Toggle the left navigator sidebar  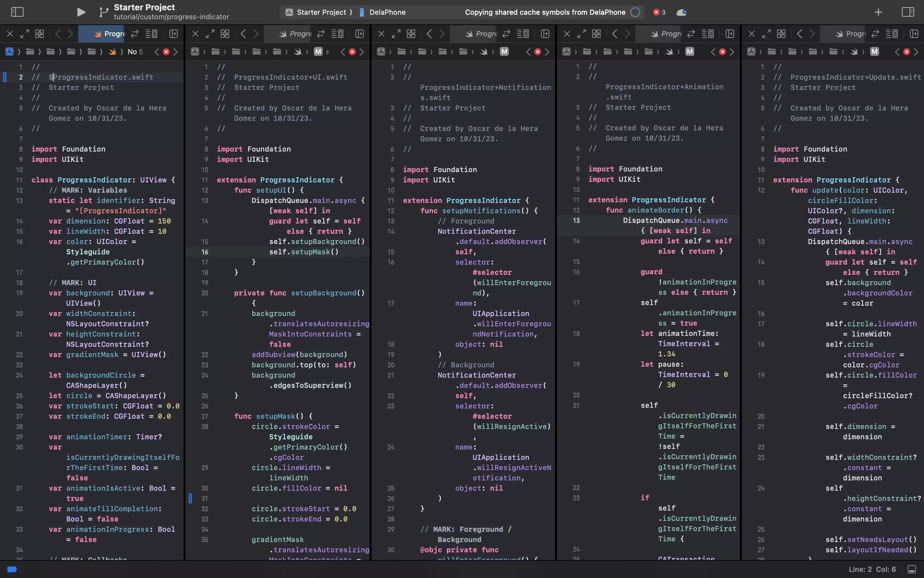17,12
